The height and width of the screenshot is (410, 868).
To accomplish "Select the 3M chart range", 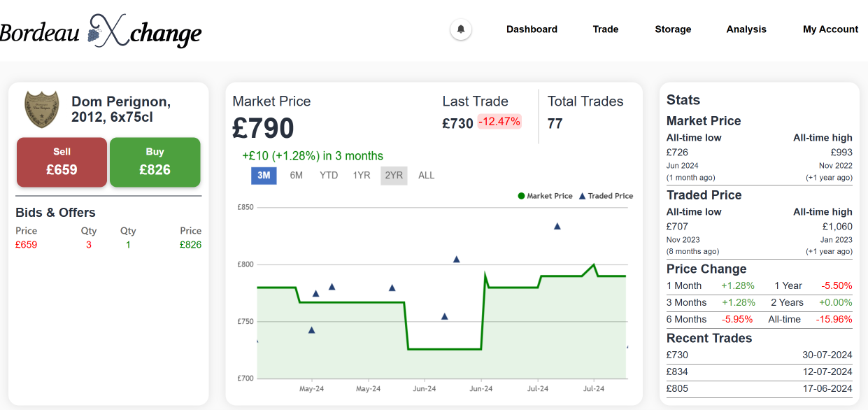I will pyautogui.click(x=264, y=176).
